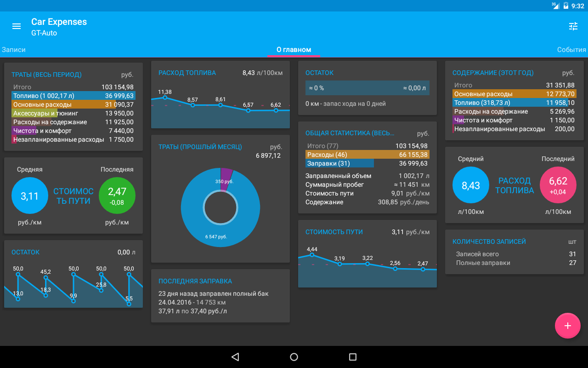Select the Заправки (31) statistics row

(x=367, y=163)
